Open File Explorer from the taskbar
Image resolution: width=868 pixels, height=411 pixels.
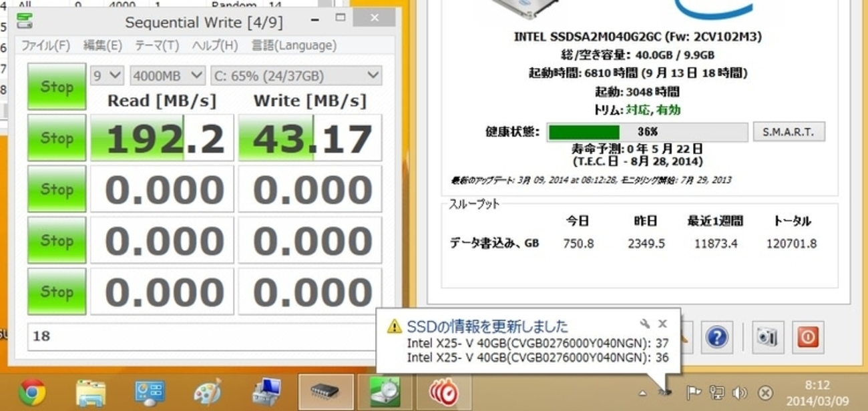(x=90, y=392)
